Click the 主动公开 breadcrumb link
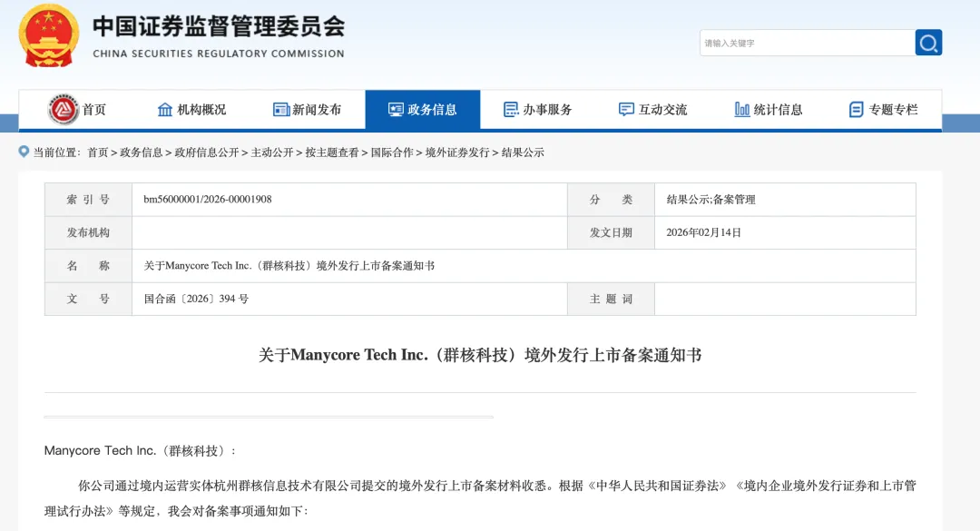980x531 pixels. tap(272, 152)
